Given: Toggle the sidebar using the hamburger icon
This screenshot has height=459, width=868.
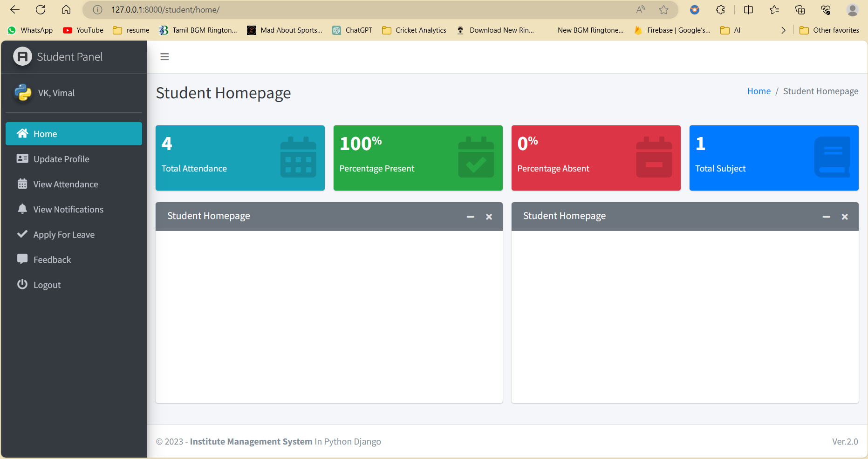Looking at the screenshot, I should point(164,56).
